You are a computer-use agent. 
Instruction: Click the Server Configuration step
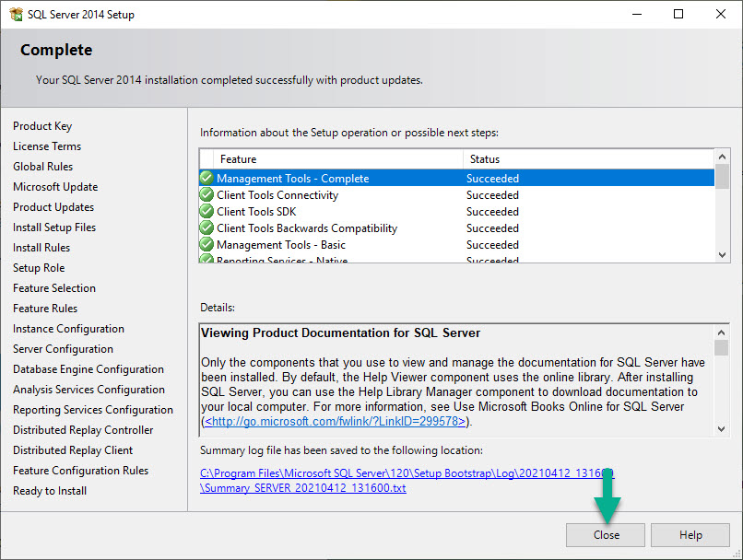coord(63,349)
